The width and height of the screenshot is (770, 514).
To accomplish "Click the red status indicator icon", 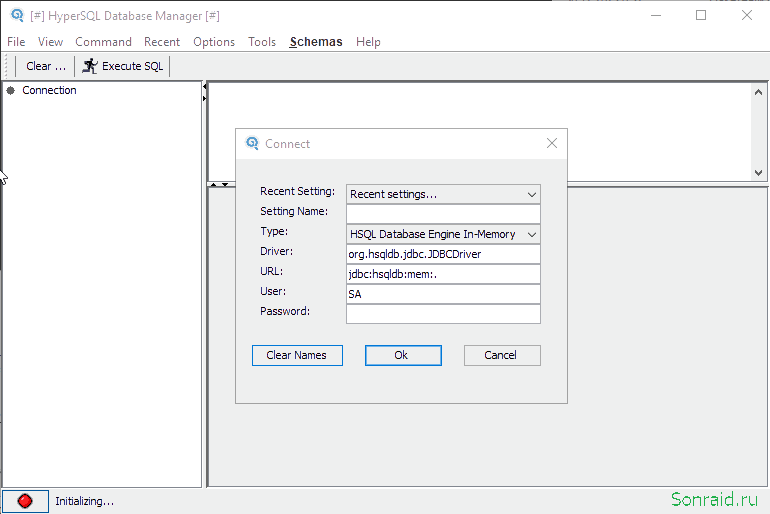I will tap(25, 501).
